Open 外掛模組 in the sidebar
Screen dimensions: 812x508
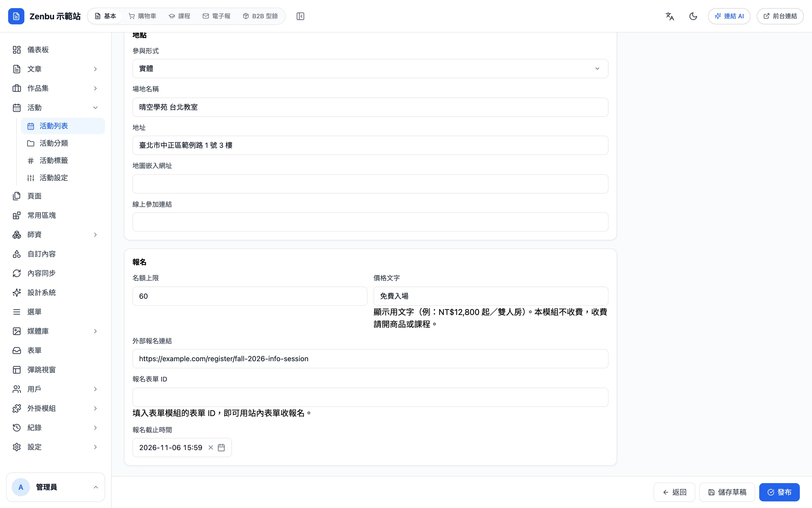(x=55, y=408)
